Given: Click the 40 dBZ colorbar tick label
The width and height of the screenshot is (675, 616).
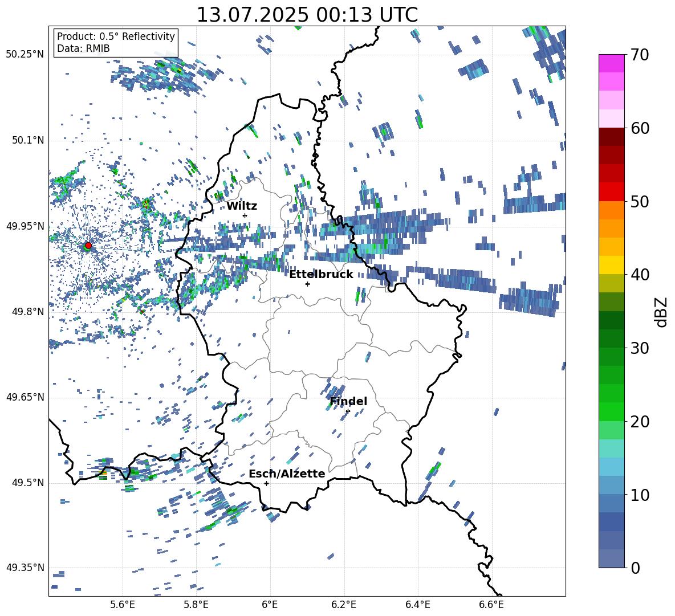Looking at the screenshot, I should 640,275.
